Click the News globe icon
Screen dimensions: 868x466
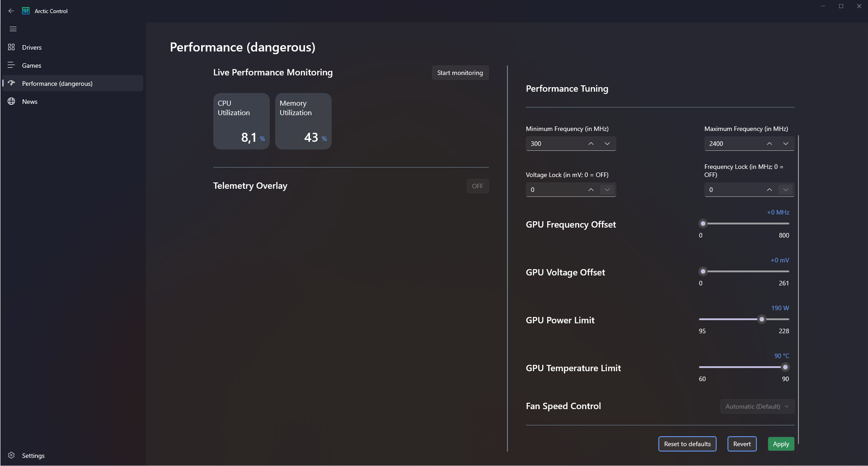(11, 101)
